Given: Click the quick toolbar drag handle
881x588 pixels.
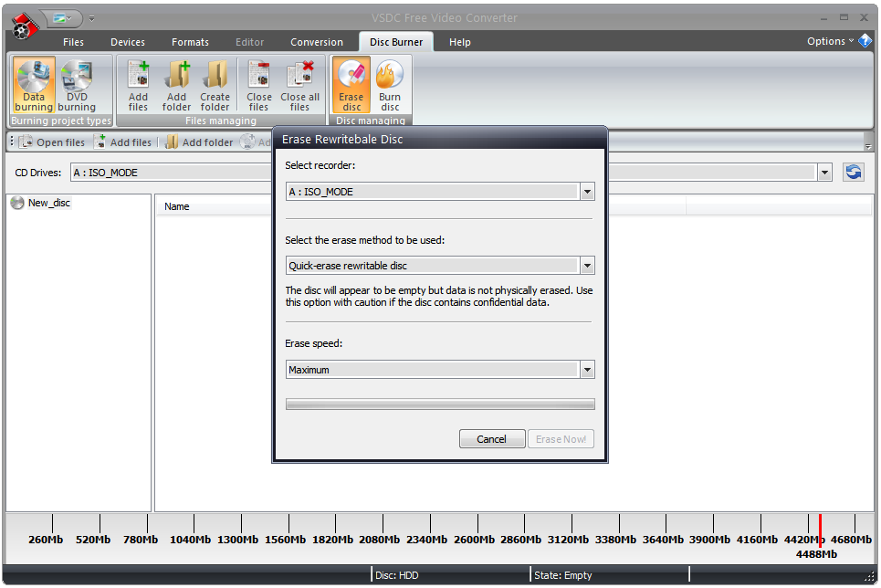Looking at the screenshot, I should click(x=12, y=142).
